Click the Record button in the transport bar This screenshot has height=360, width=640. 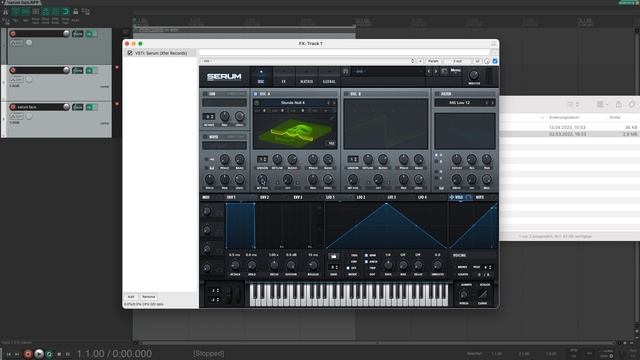point(28,354)
